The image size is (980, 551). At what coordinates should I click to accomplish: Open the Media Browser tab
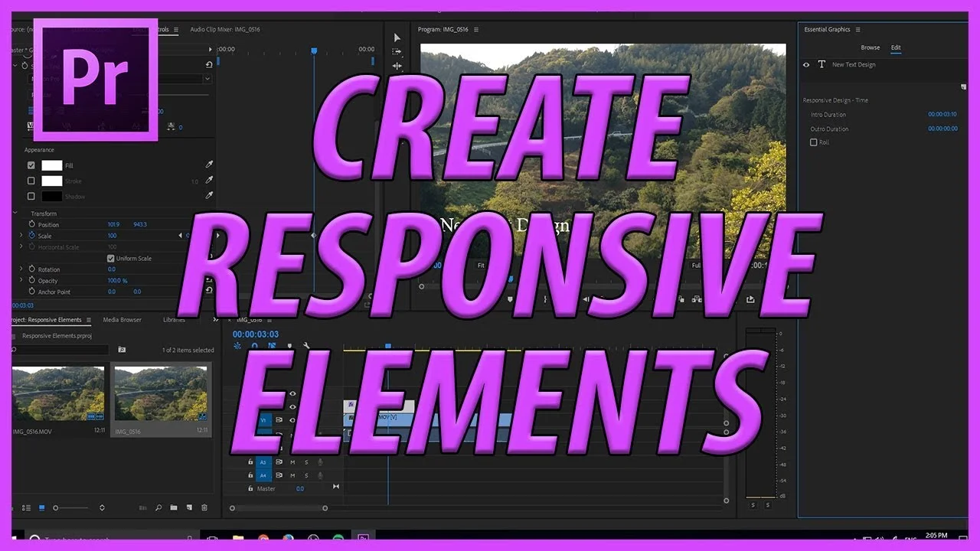122,320
